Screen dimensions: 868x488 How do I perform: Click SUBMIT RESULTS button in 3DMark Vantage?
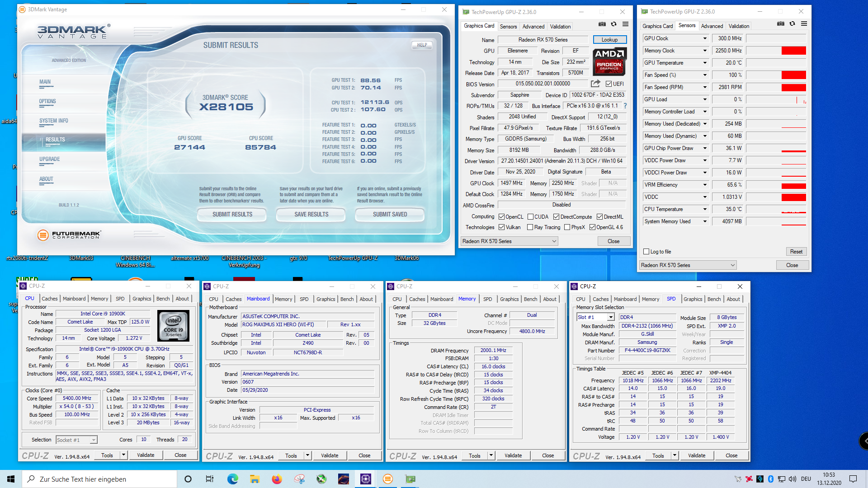tap(232, 214)
